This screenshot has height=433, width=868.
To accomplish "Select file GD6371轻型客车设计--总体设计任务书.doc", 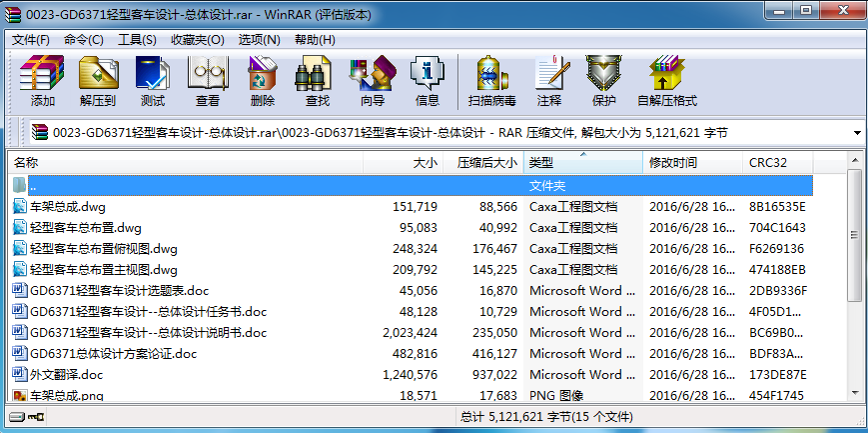I will point(149,312).
